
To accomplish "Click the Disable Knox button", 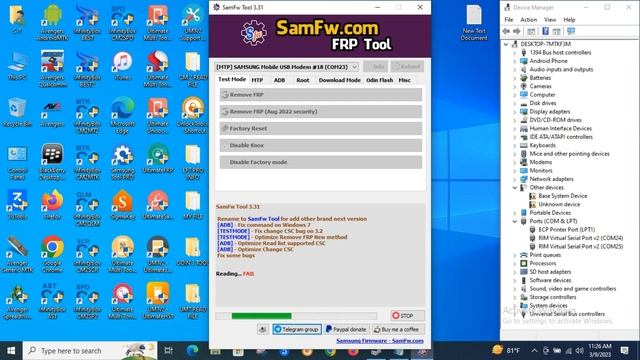I will 321,145.
